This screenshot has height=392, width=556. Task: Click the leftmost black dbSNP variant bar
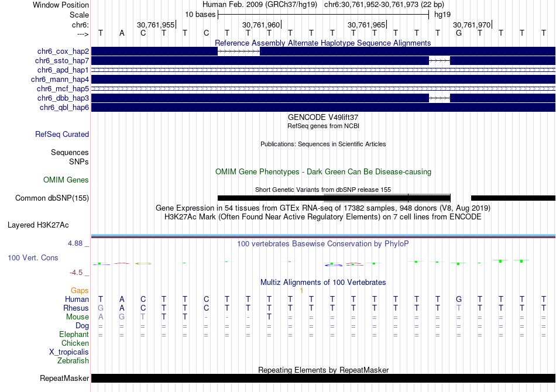[x=270, y=198]
